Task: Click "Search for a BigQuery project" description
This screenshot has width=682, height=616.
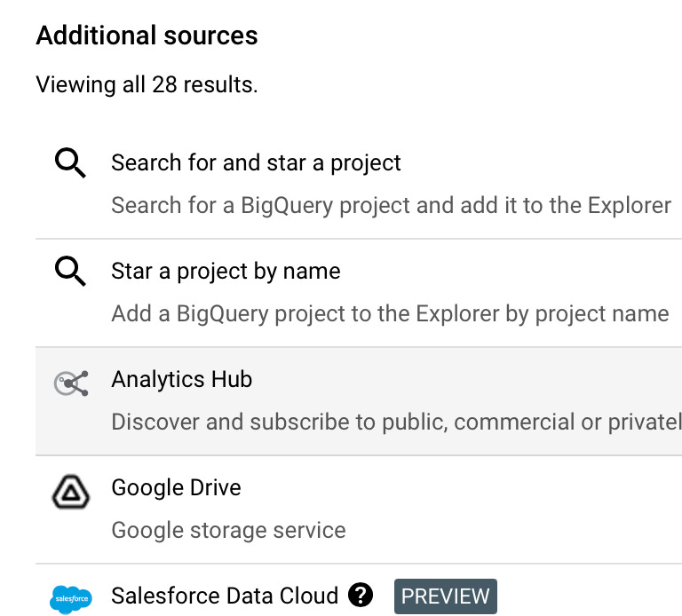Action: pos(391,206)
